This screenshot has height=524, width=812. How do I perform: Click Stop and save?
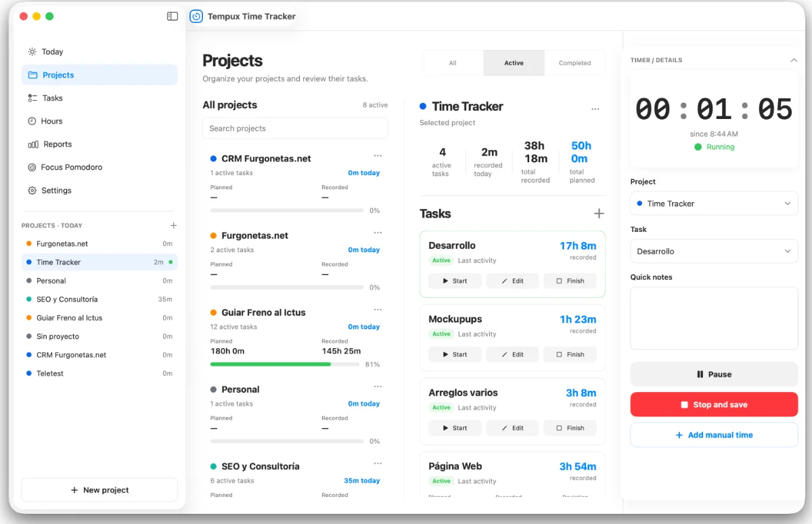(714, 405)
